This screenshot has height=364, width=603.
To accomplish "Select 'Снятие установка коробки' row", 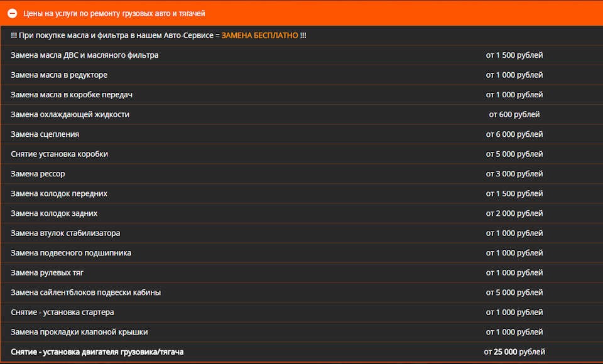I will tap(301, 154).
